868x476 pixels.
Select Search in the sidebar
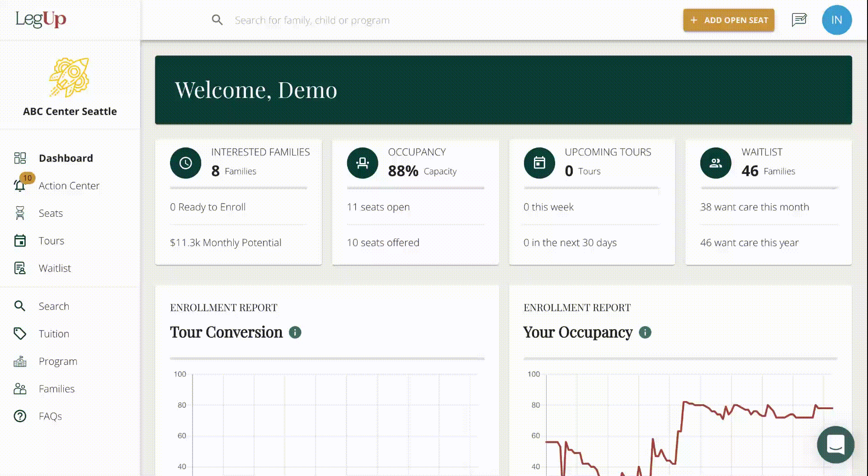(x=54, y=306)
